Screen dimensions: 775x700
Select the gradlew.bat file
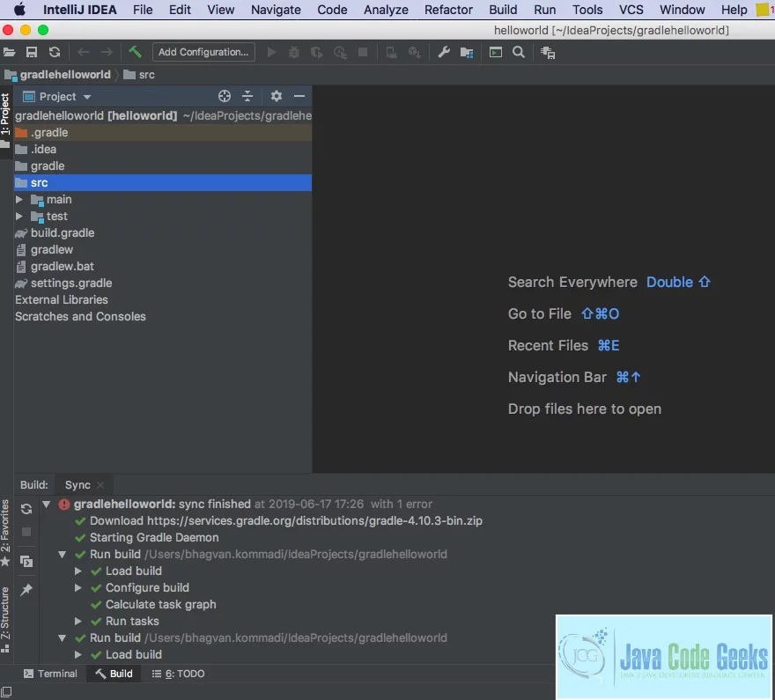click(x=163, y=266)
